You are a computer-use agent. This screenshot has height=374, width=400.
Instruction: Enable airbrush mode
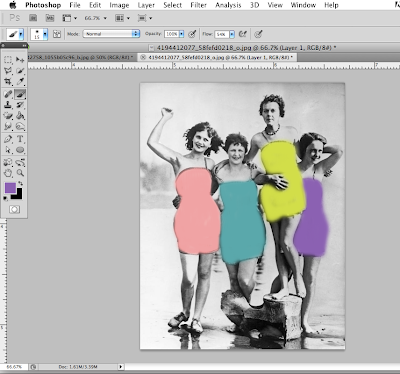click(243, 34)
